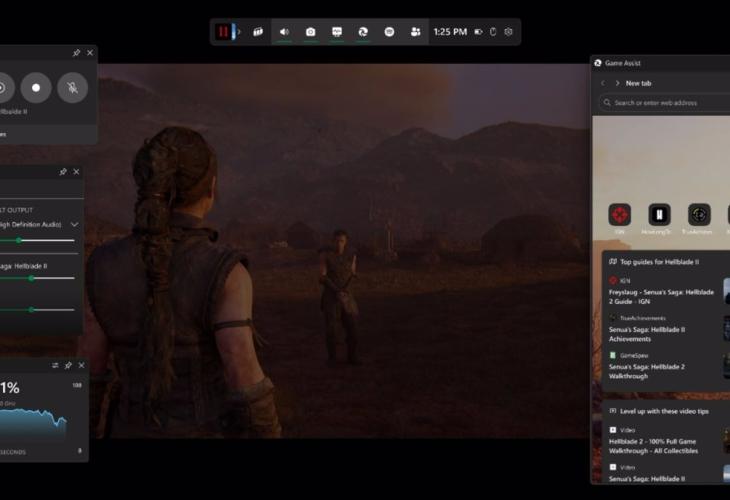Open the Performance widget in the toolbar

(337, 32)
